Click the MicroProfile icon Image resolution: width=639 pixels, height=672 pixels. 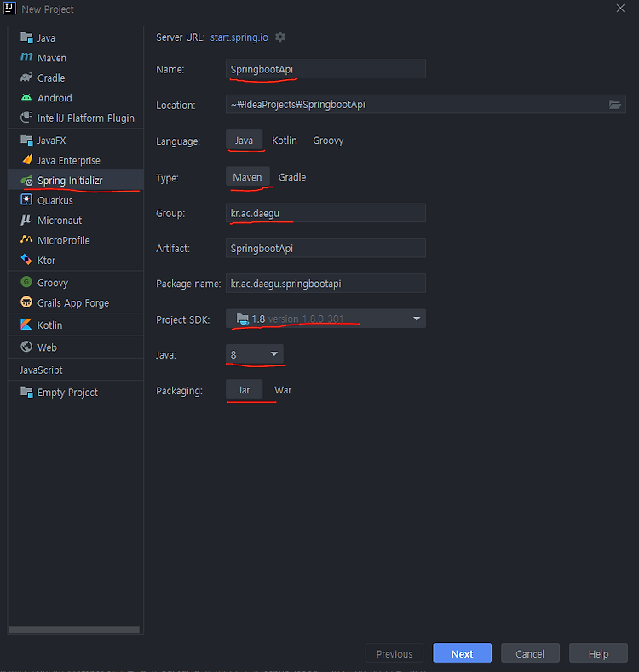coord(26,239)
